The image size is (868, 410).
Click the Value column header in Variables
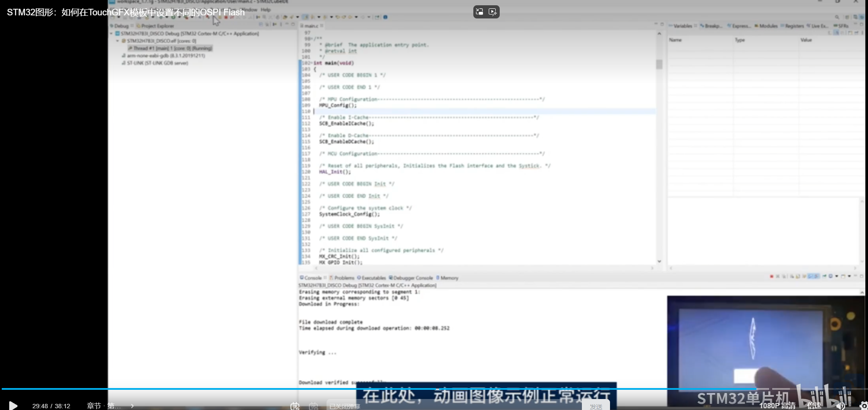(806, 40)
